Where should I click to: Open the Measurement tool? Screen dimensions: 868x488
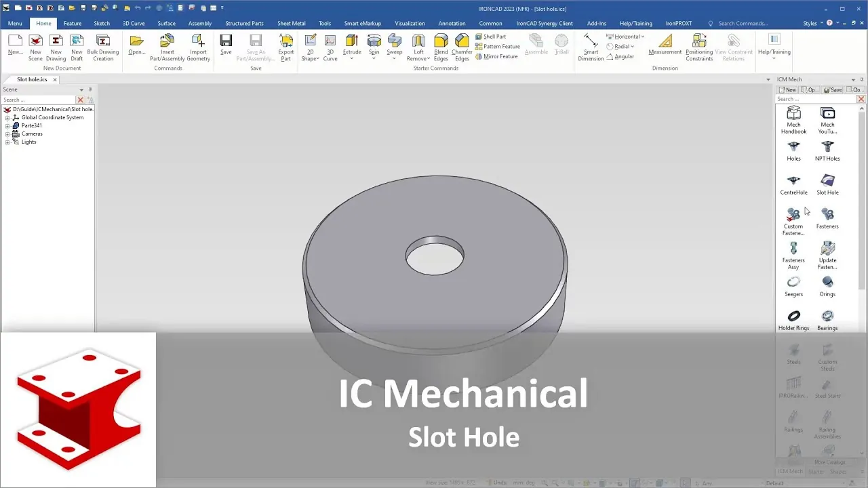click(x=665, y=45)
